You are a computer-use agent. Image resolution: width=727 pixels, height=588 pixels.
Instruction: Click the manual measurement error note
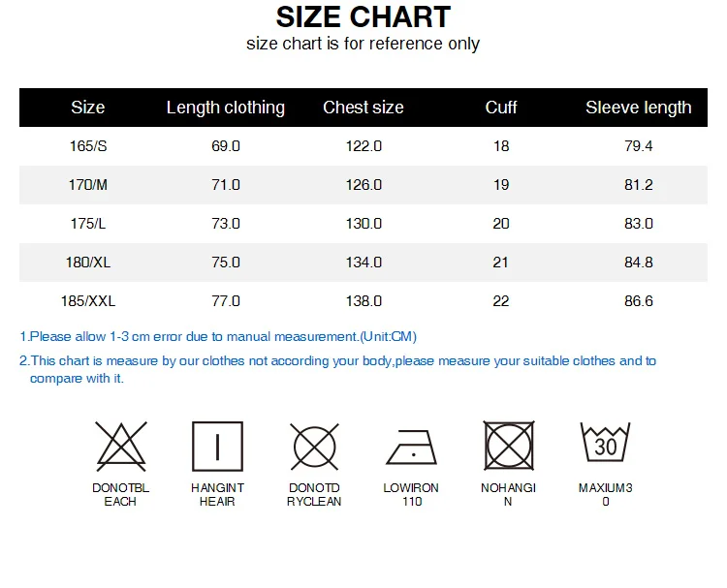[x=218, y=336]
